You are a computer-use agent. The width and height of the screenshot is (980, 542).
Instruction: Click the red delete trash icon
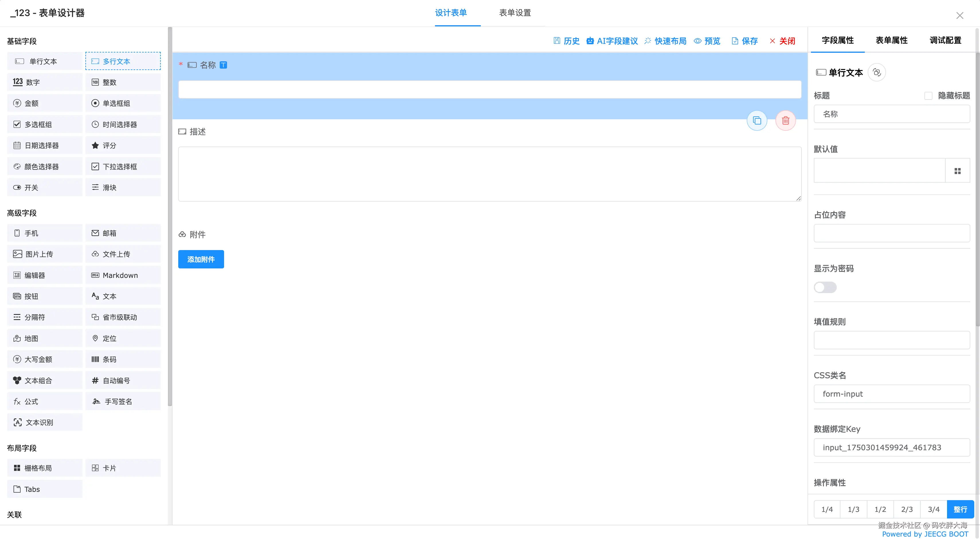tap(785, 121)
